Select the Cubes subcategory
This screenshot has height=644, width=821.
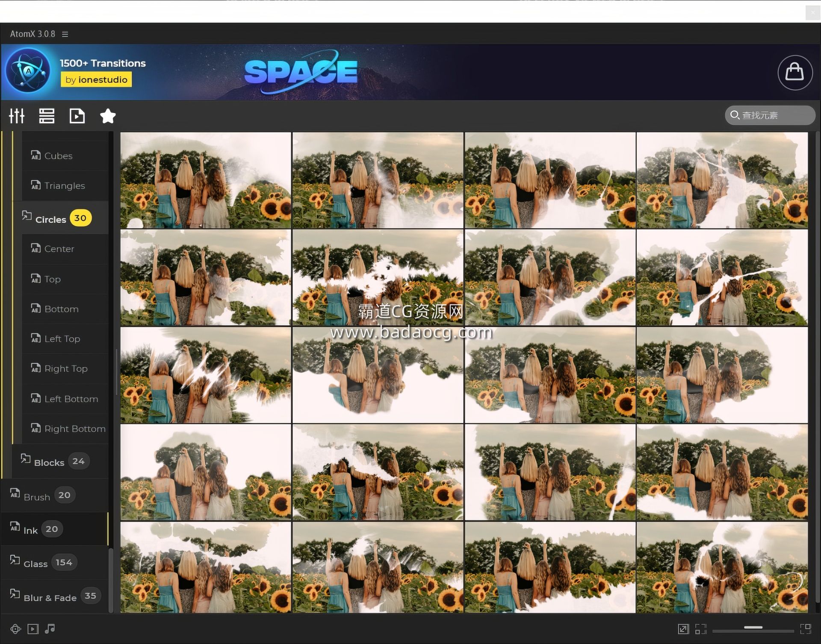click(65, 156)
